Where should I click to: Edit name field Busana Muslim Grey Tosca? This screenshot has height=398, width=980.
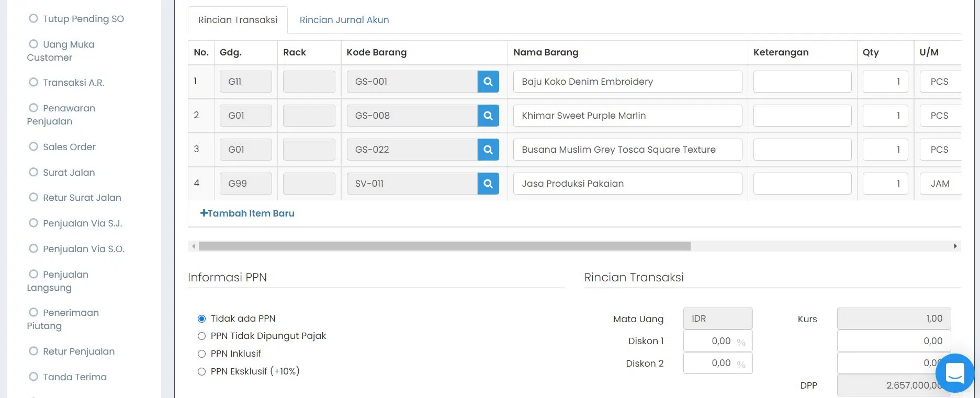(x=627, y=150)
